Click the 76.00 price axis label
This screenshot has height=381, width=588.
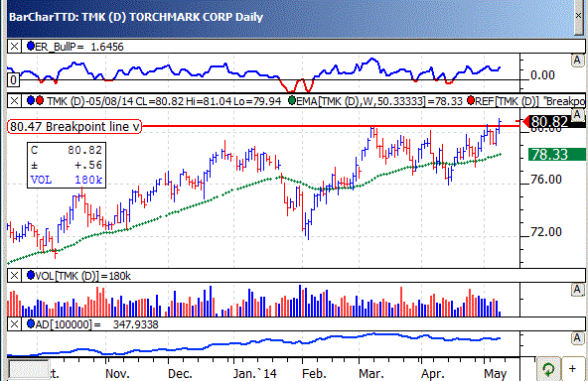546,180
